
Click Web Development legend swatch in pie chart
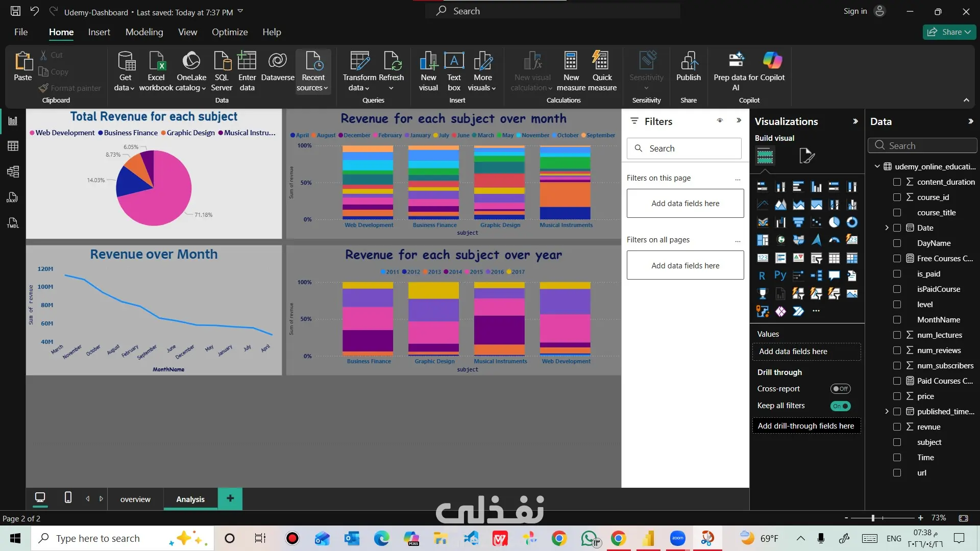32,133
